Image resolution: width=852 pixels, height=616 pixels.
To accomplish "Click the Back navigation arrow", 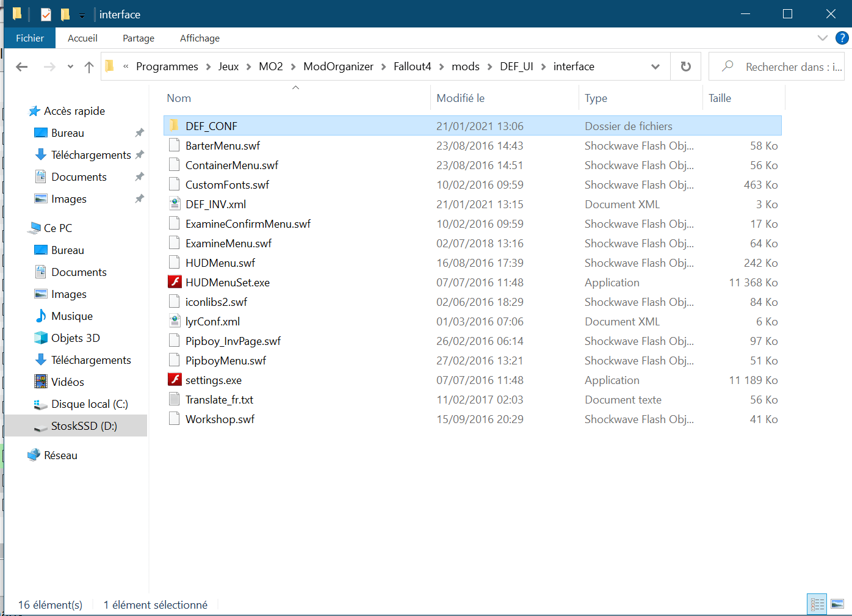I will click(x=22, y=67).
